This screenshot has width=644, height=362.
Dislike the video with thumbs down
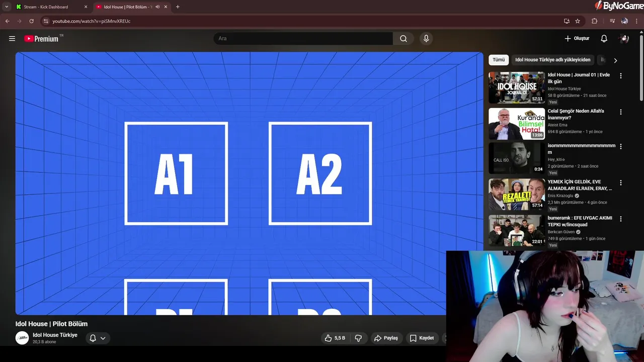coord(358,338)
